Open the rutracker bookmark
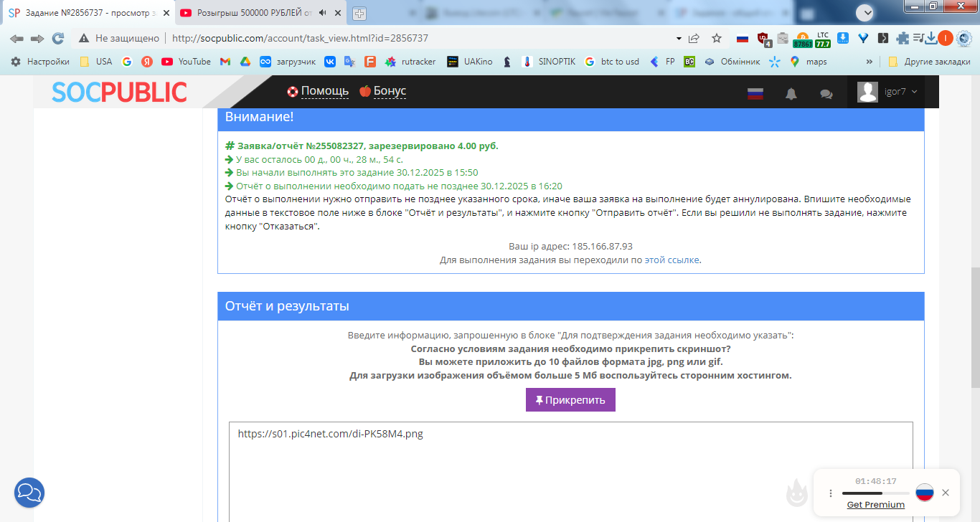This screenshot has width=980, height=522. [410, 62]
